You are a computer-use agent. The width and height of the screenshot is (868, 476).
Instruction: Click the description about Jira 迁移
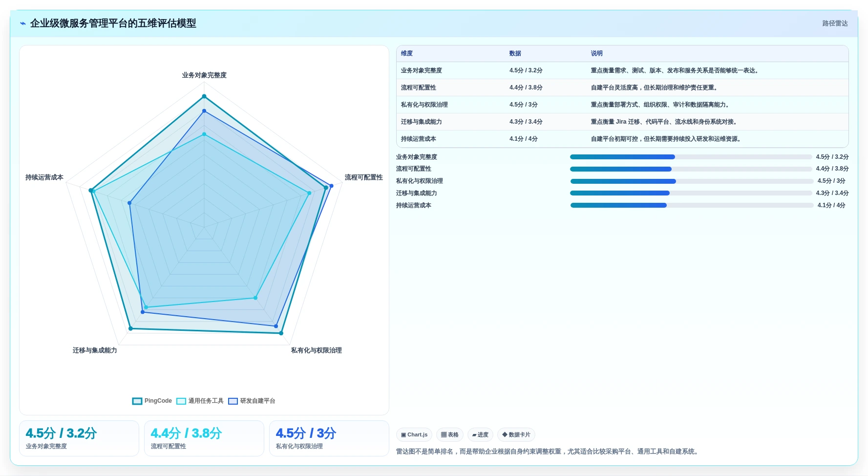click(665, 122)
